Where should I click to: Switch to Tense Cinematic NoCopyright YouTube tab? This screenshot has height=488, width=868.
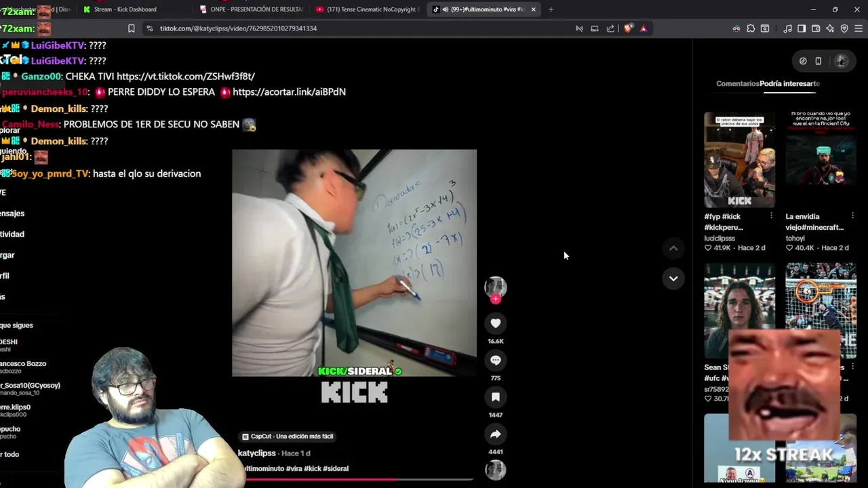(368, 9)
